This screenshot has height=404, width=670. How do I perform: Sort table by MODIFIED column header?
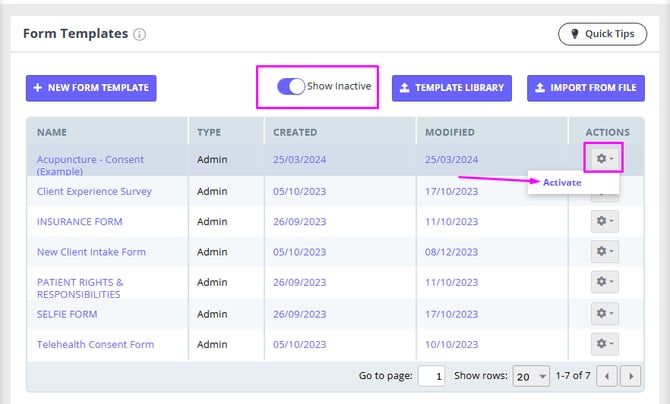449,132
